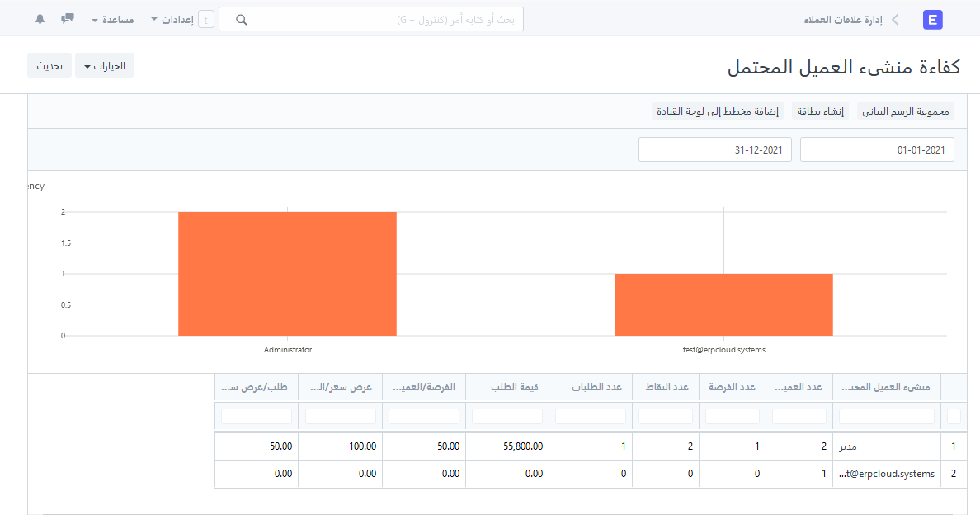Select row number 2 index cell
Viewport: 980px width, 515px height.
pos(954,474)
